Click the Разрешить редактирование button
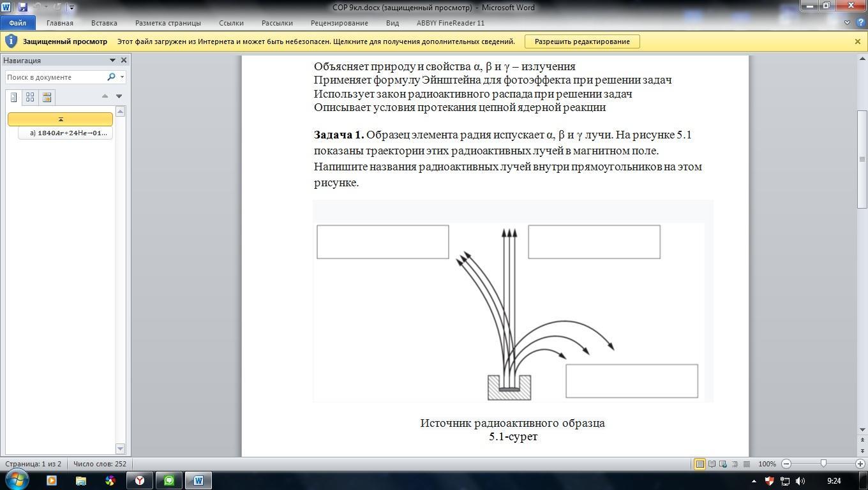Viewport: 868px width, 490px height. (582, 41)
